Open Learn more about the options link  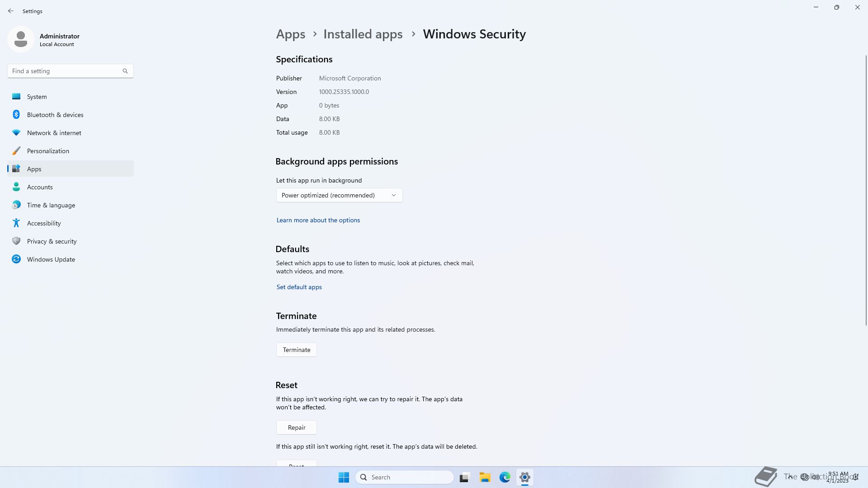(x=318, y=220)
